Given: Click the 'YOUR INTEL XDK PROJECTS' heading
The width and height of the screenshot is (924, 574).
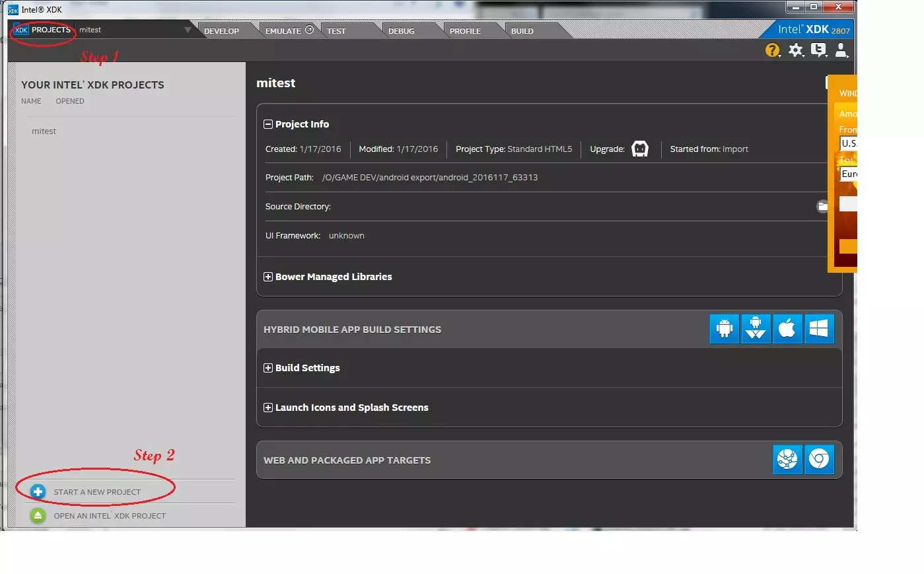Looking at the screenshot, I should pyautogui.click(x=92, y=85).
